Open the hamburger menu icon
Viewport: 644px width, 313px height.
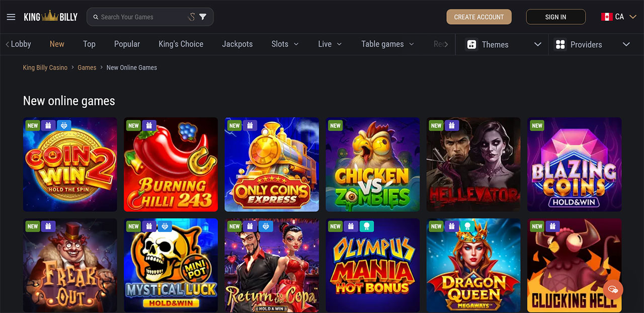point(11,17)
